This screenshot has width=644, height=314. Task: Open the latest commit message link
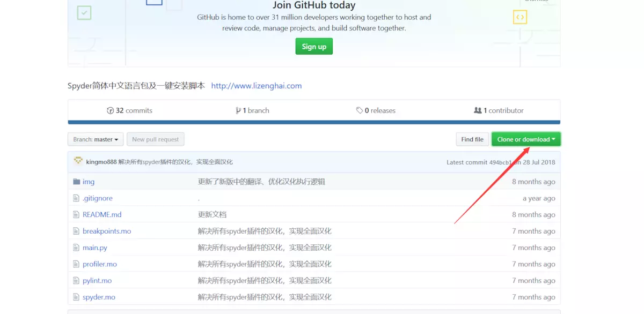click(175, 162)
